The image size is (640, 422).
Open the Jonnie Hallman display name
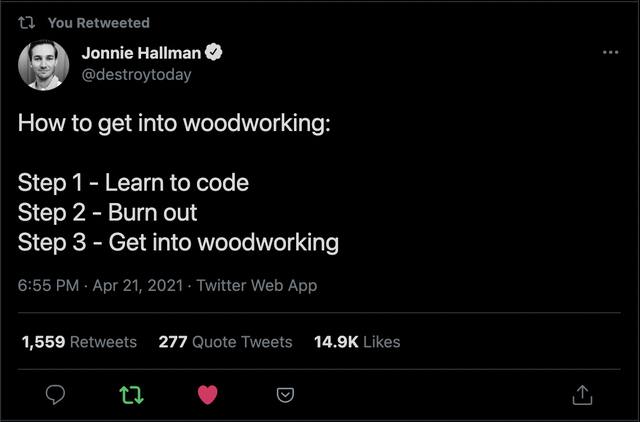pos(141,53)
